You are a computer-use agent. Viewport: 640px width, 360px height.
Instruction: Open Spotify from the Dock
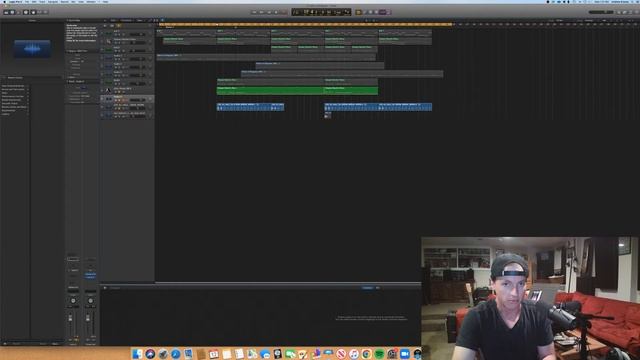pyautogui.click(x=379, y=353)
